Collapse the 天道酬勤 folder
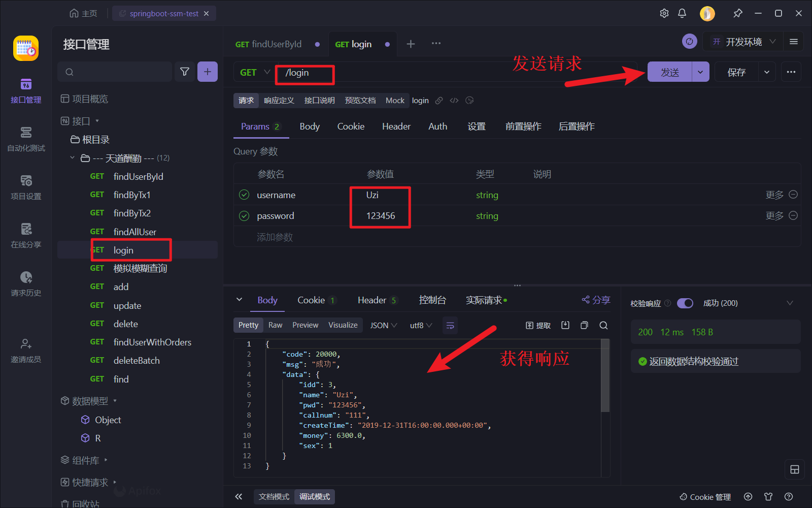Screen dimensions: 812x508 pyautogui.click(x=72, y=158)
